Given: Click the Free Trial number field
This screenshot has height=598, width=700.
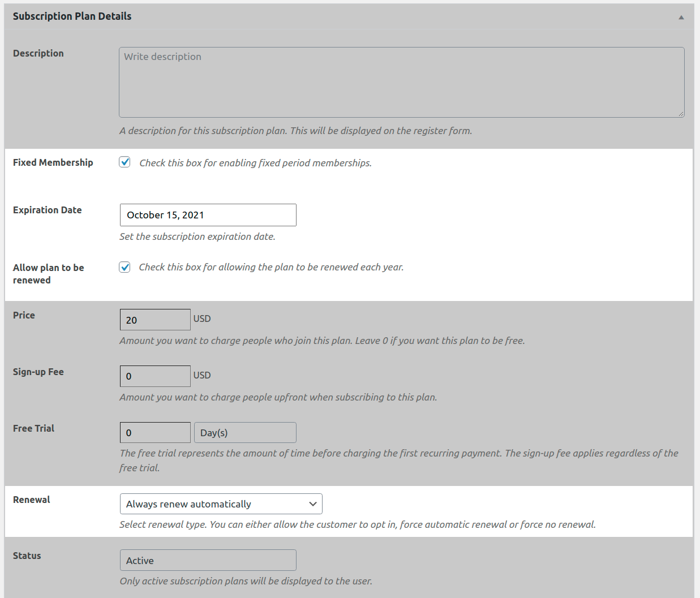Looking at the screenshot, I should [x=155, y=433].
